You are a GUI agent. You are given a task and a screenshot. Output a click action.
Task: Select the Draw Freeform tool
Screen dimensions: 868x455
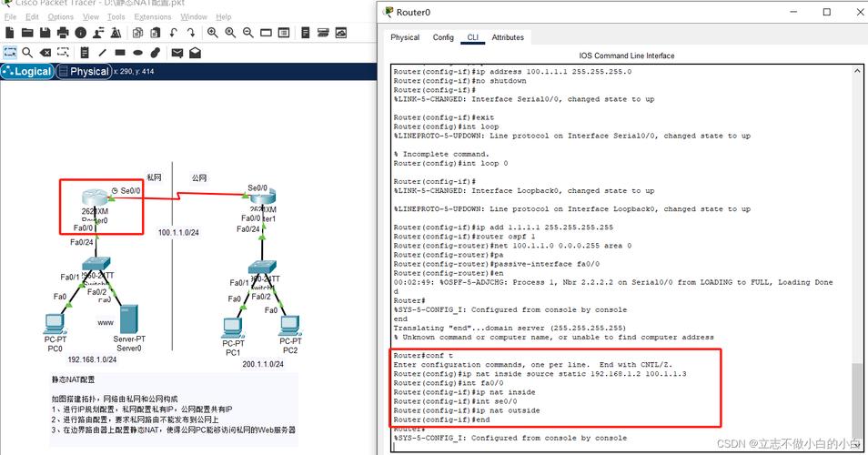(x=156, y=53)
